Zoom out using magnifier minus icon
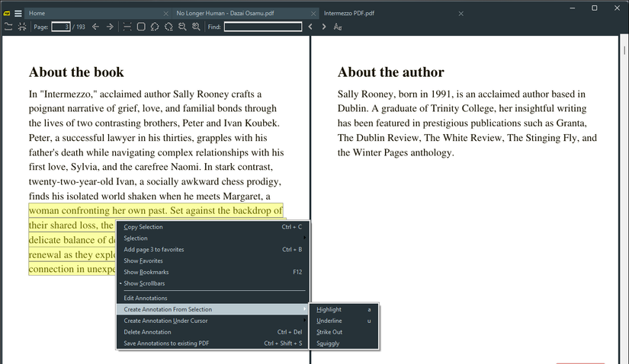Image resolution: width=629 pixels, height=364 pixels. point(182,27)
